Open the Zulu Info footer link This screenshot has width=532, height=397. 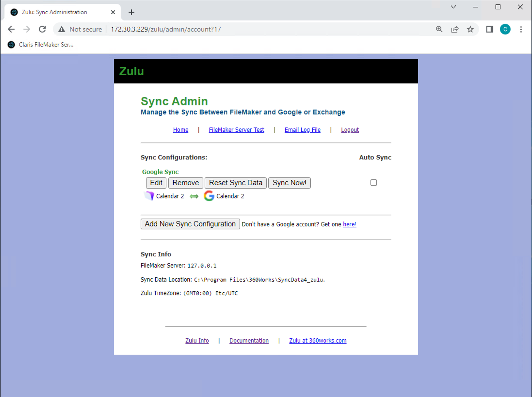pos(197,340)
